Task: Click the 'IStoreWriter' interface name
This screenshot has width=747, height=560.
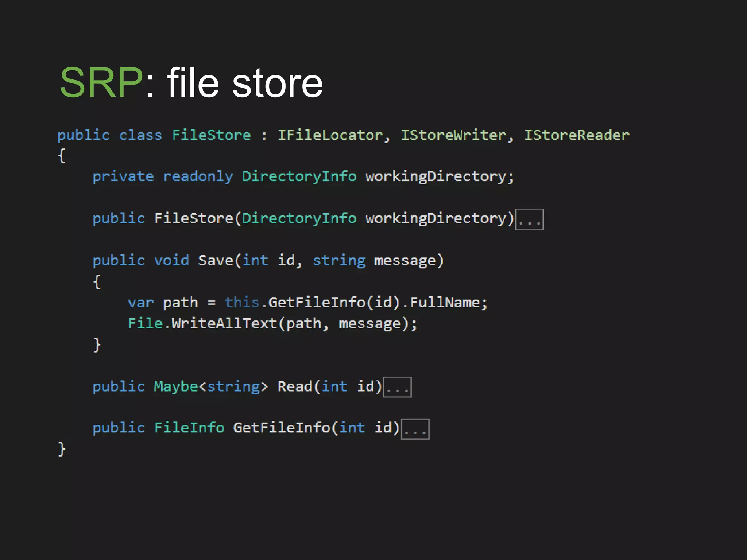Action: [x=454, y=135]
